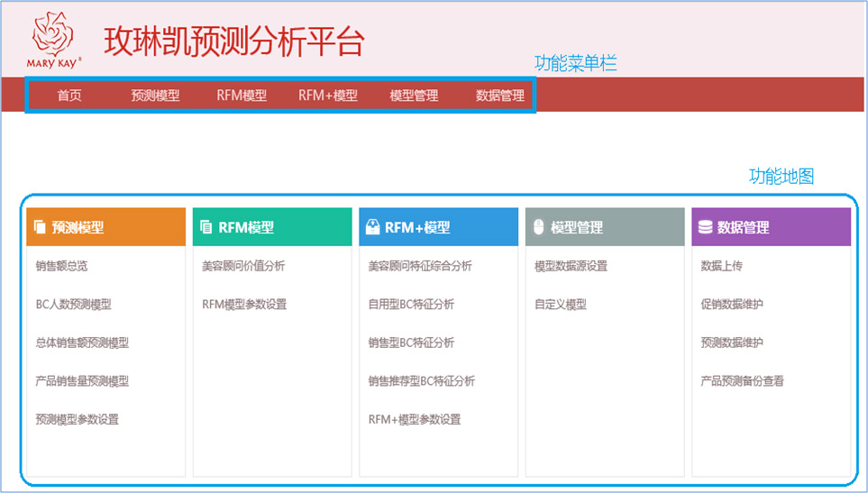Open 美容顾问价值分析 link
868x493 pixels.
pos(243,266)
